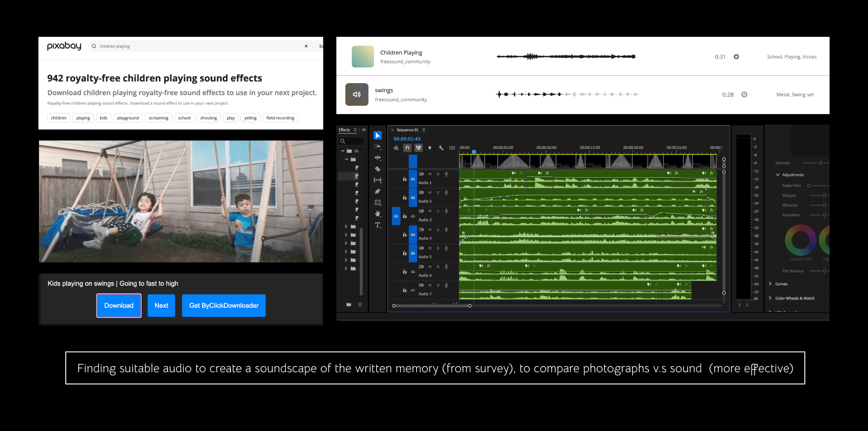Solo the Audio 2 track
The height and width of the screenshot is (431, 868).
point(438,193)
